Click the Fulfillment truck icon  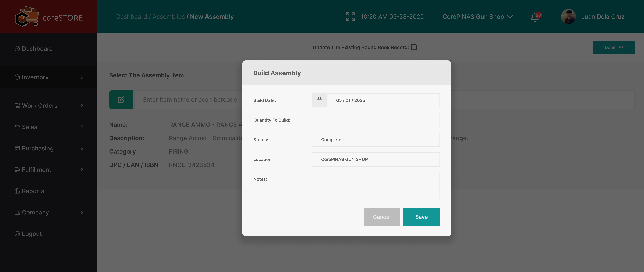tap(17, 170)
